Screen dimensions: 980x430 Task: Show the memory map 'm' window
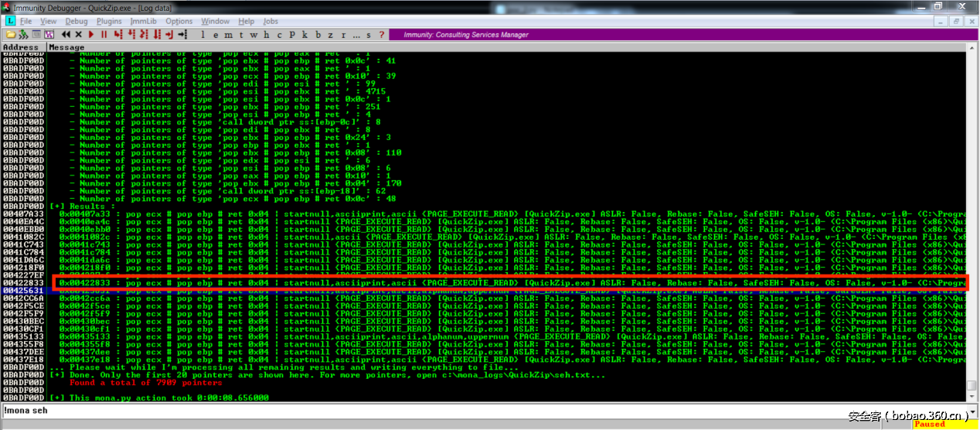pos(229,35)
